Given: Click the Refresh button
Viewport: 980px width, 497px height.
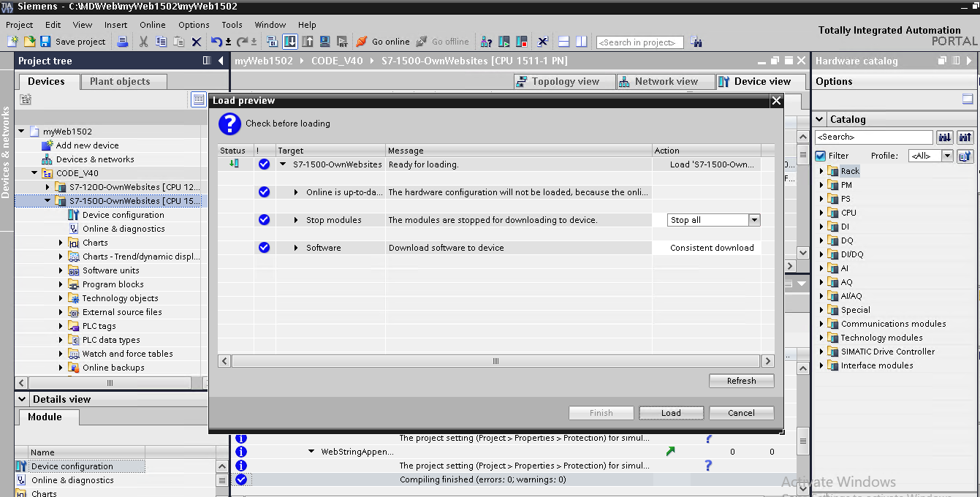Looking at the screenshot, I should [741, 381].
